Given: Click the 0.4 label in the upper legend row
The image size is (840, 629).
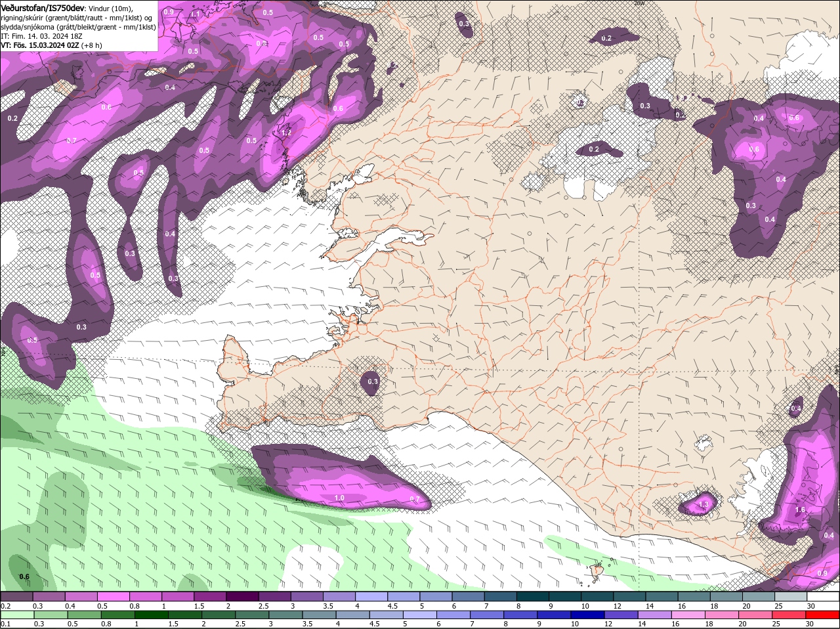Looking at the screenshot, I should (x=70, y=606).
